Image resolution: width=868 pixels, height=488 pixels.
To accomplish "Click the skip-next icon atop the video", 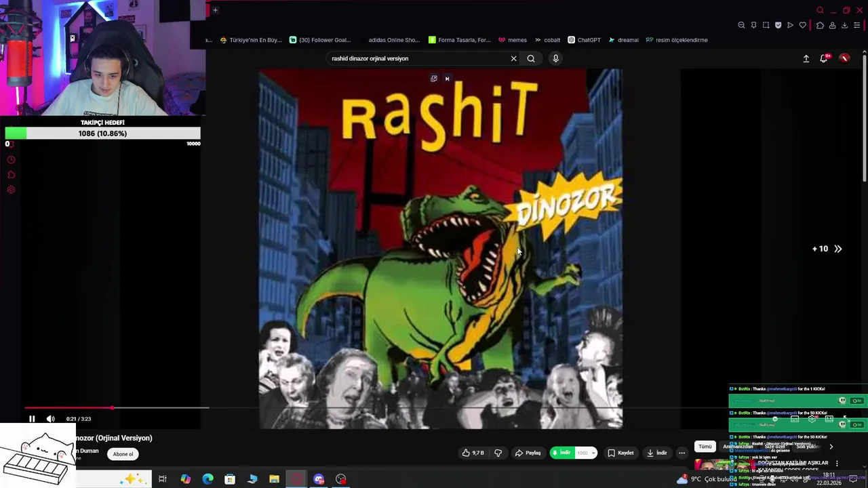I will [x=447, y=79].
